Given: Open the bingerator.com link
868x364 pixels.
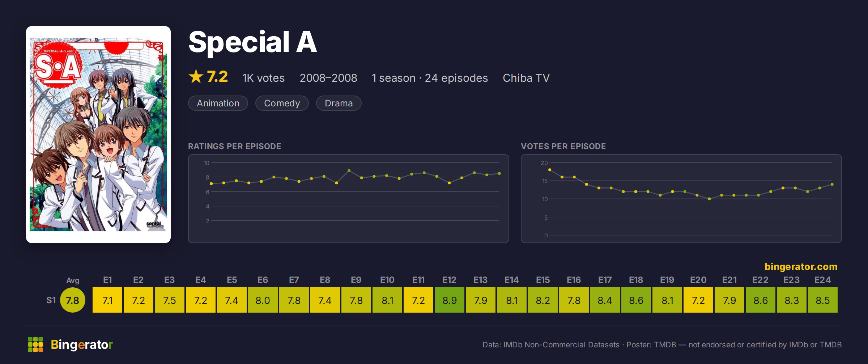Looking at the screenshot, I should (x=801, y=267).
